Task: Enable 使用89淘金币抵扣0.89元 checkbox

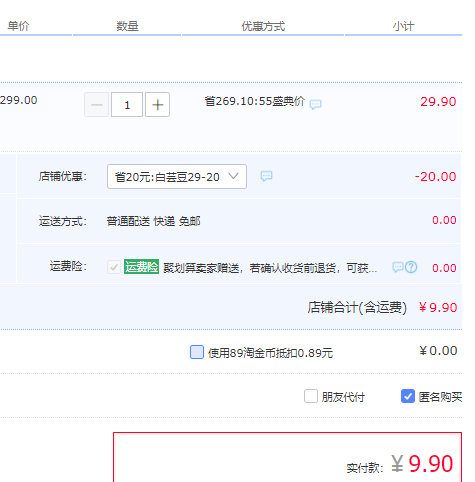Action: tap(197, 352)
